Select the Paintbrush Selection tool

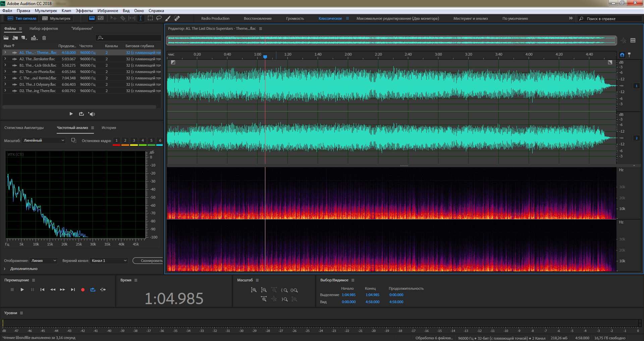click(168, 18)
